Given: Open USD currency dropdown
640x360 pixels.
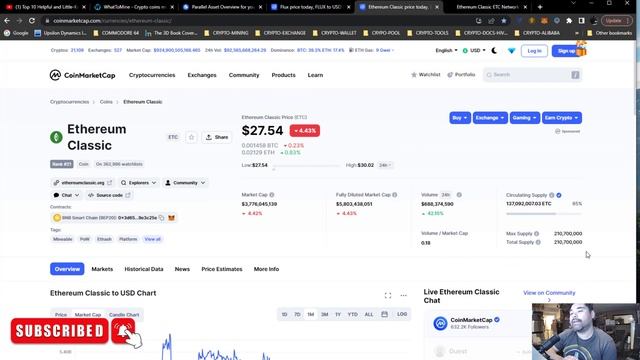Looking at the screenshot, I should pos(474,51).
